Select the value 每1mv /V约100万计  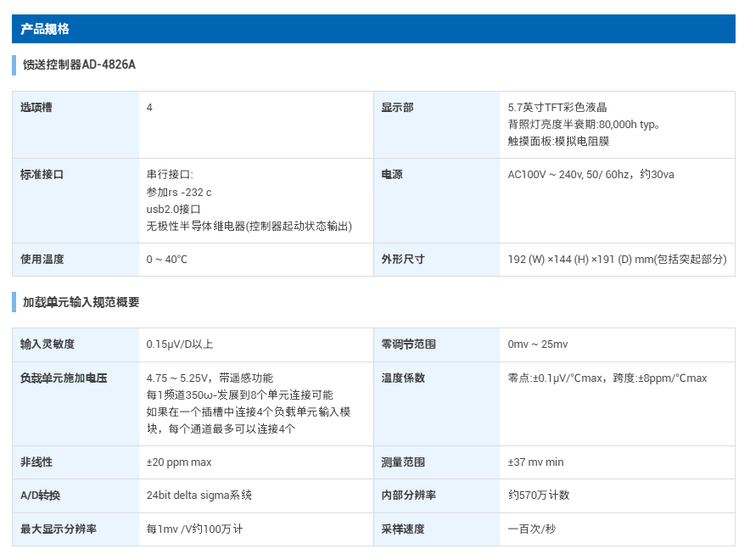coord(194,529)
